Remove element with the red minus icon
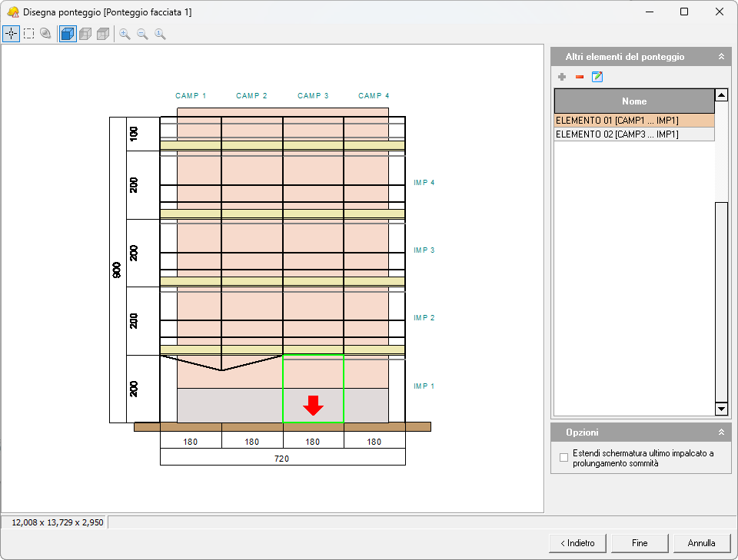The width and height of the screenshot is (738, 560). (x=580, y=77)
